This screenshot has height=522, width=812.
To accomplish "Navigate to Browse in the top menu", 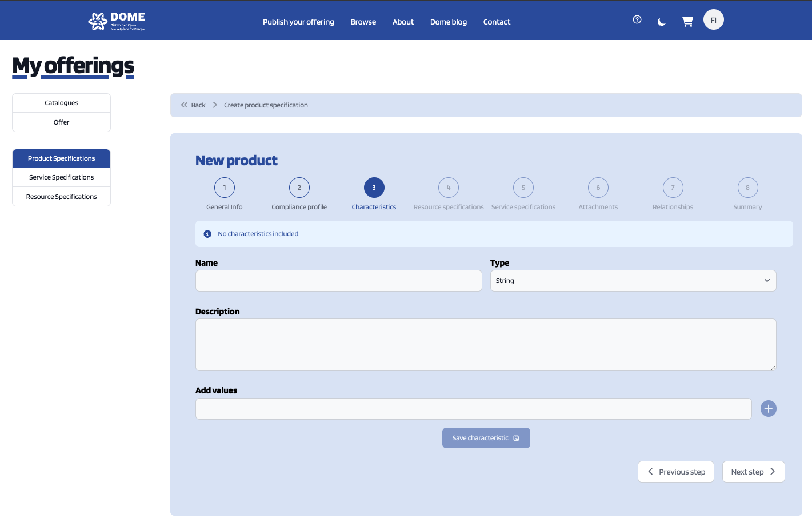I will (x=363, y=22).
